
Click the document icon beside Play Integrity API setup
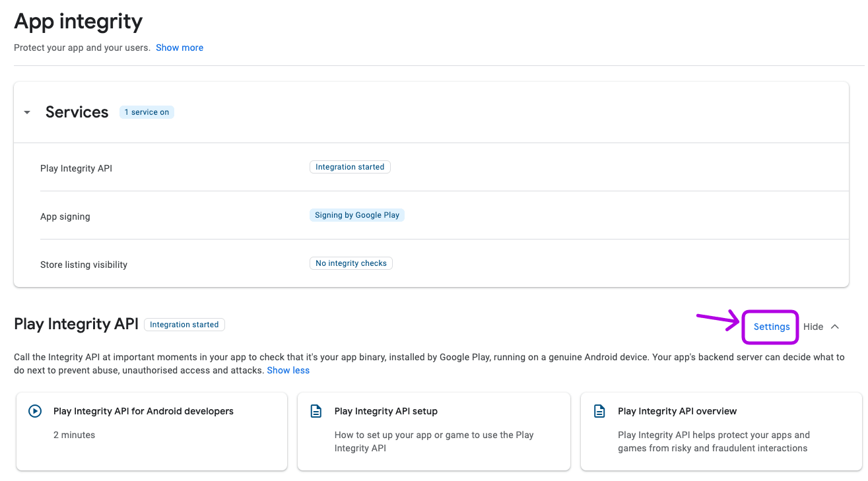[x=316, y=411]
